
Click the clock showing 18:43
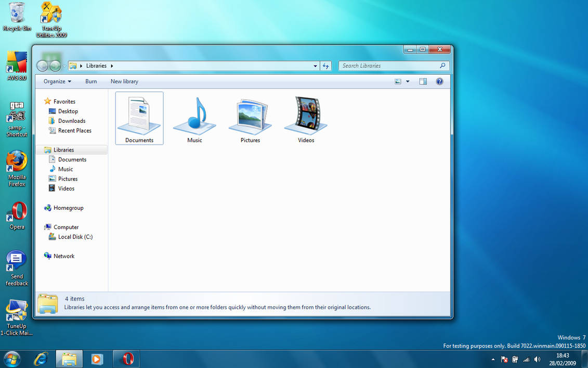(563, 355)
